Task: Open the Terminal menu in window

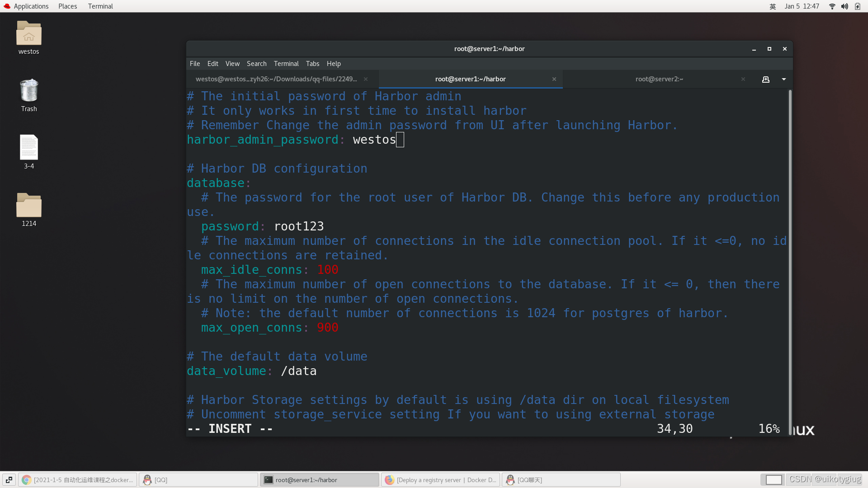Action: [x=286, y=64]
